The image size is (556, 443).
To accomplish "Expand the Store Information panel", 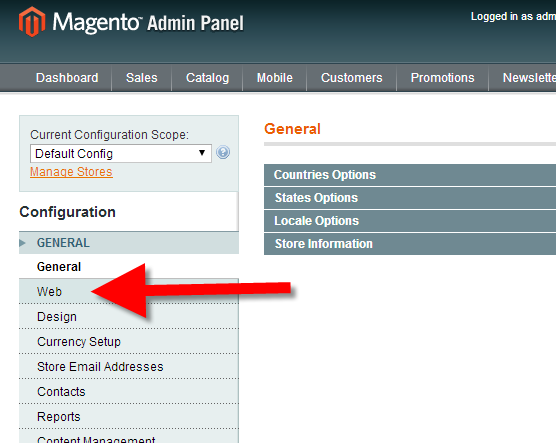I will point(410,244).
